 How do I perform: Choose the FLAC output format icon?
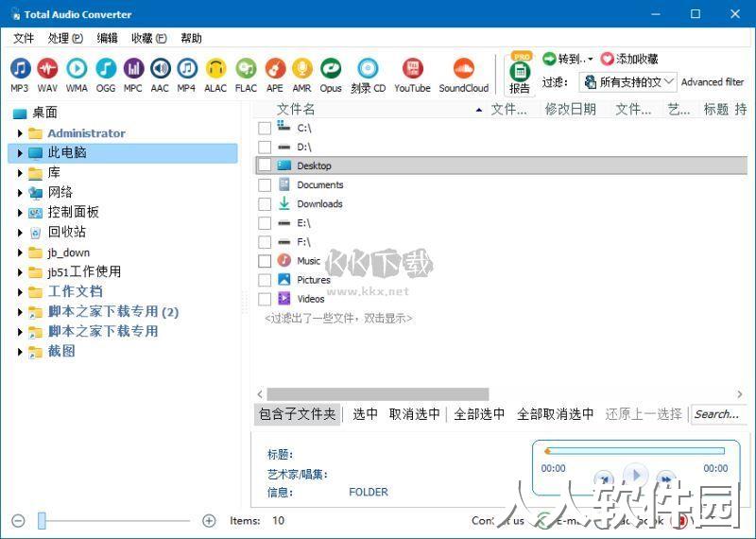246,75
